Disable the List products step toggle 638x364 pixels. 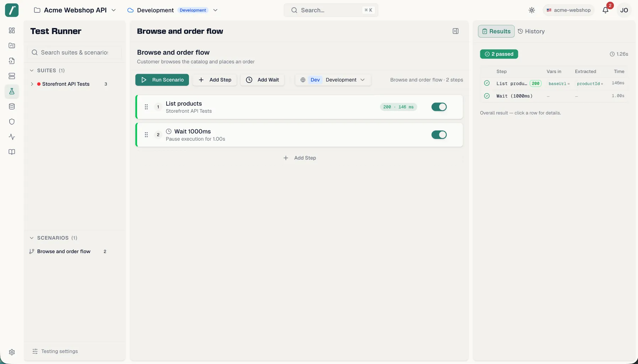coord(439,107)
